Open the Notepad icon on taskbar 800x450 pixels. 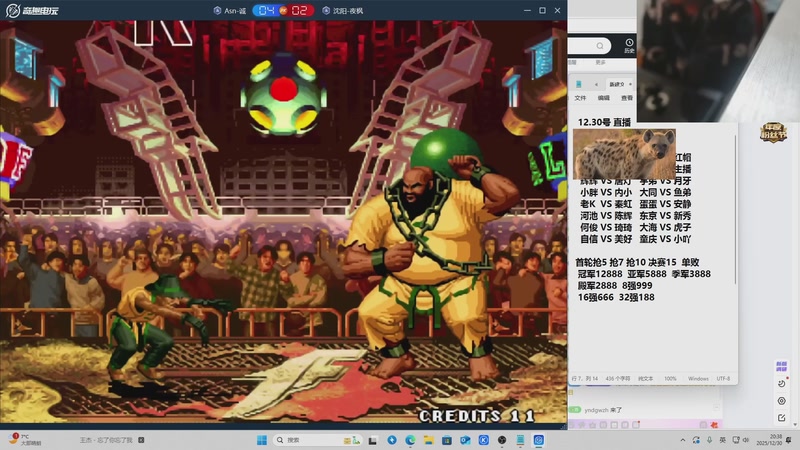(x=520, y=440)
